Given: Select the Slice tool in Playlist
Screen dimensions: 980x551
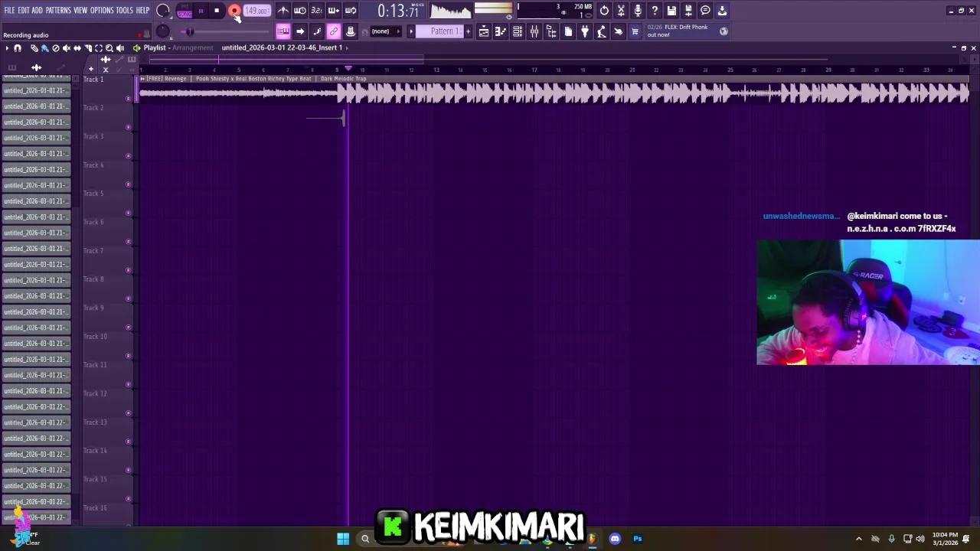Looking at the screenshot, I should tap(87, 48).
